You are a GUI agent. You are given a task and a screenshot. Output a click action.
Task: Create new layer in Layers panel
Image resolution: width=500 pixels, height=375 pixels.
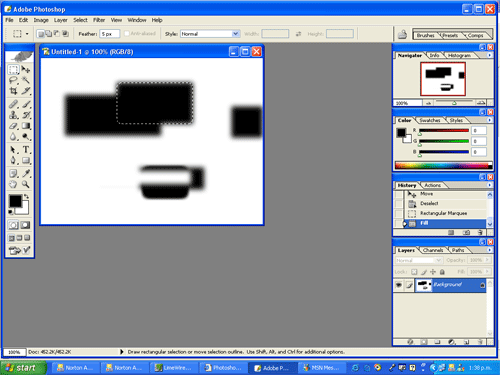[x=467, y=342]
